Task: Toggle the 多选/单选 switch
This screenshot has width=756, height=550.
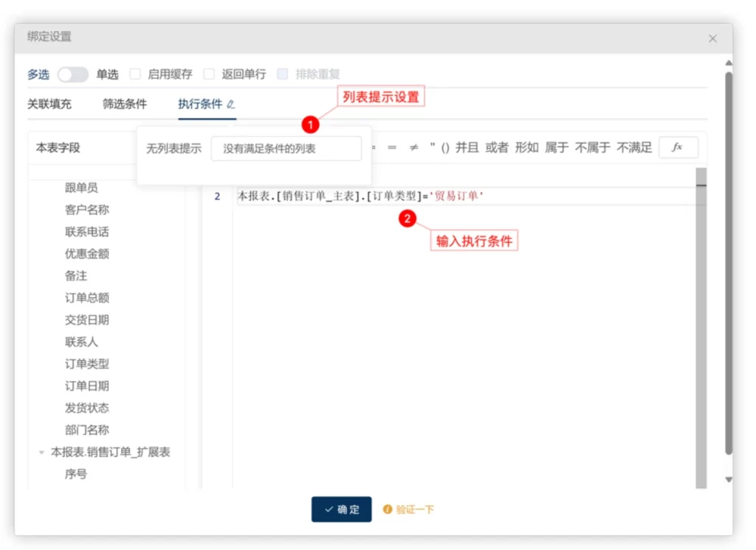Action: (73, 75)
